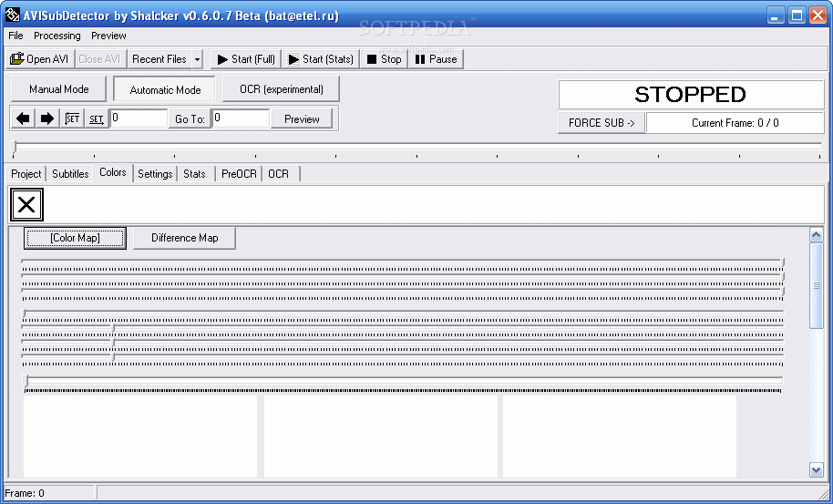Click the Frame: 0 status bar text
The width and height of the screenshot is (833, 504).
tap(25, 493)
